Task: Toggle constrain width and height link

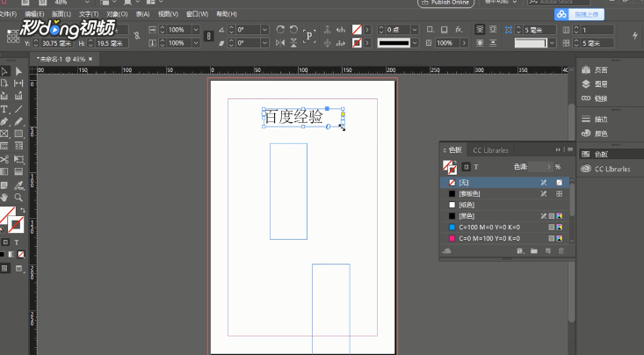Action: click(x=137, y=36)
